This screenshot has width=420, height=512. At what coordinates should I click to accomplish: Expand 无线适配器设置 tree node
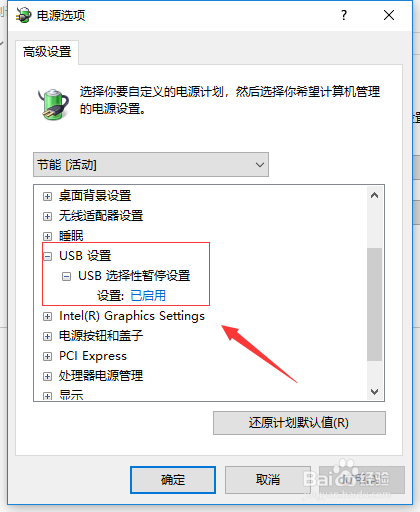[47, 216]
